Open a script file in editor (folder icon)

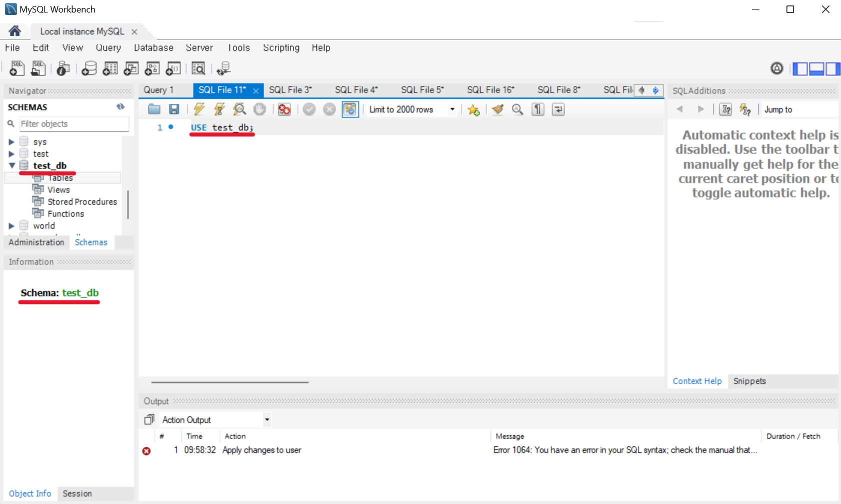click(154, 109)
